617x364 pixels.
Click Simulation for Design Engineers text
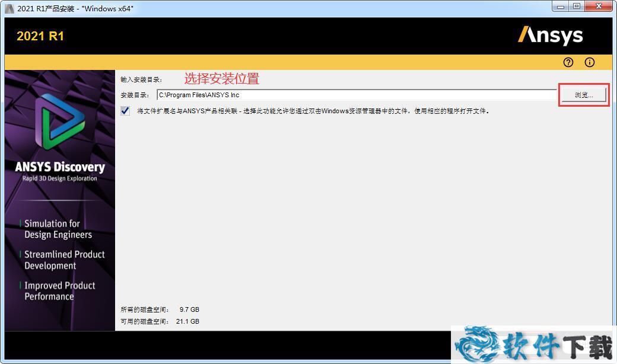click(x=58, y=229)
